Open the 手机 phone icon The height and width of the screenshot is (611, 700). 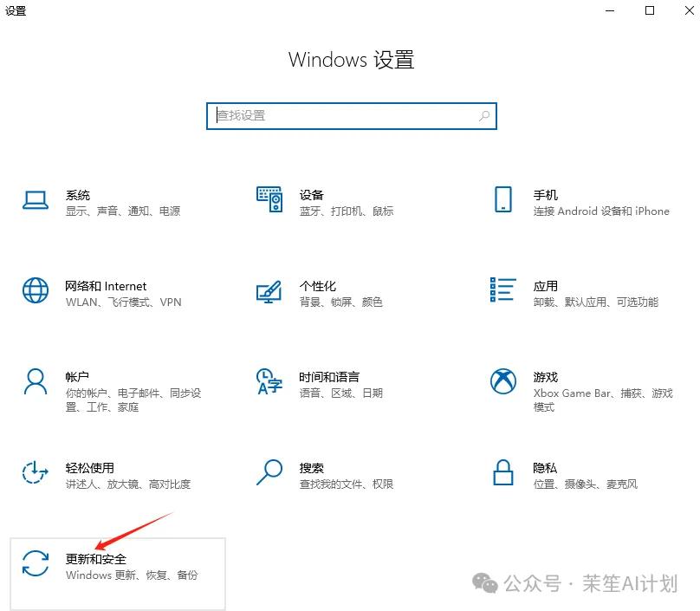tap(503, 199)
